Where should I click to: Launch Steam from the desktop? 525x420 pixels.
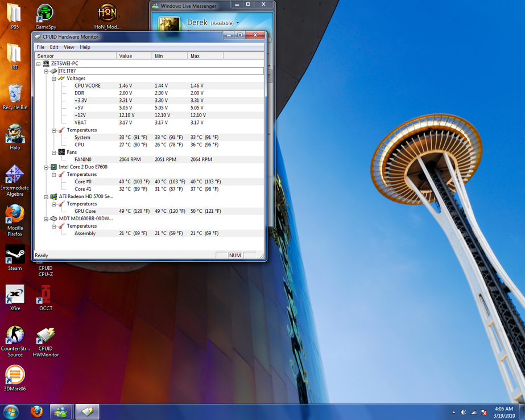click(x=15, y=257)
